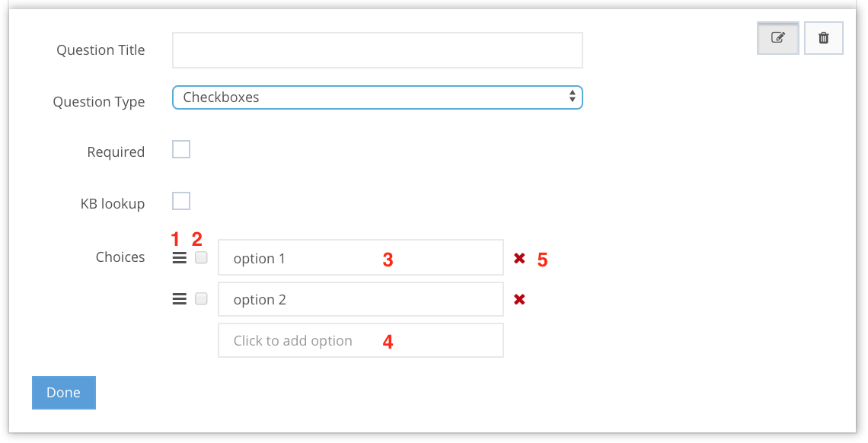Click the Required label text

(116, 152)
